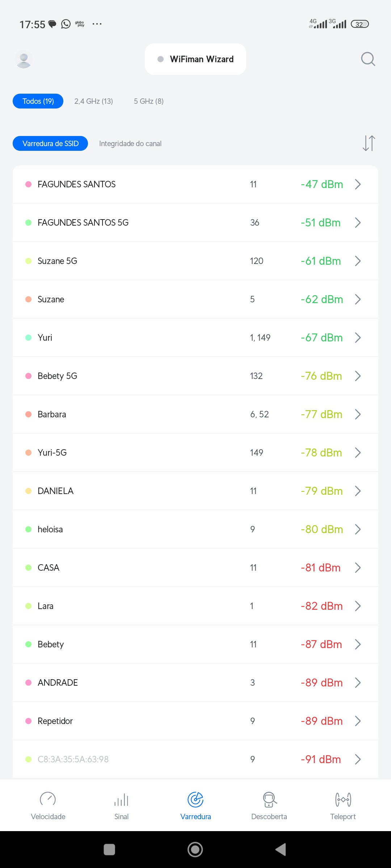Expand Suzane 5G network chevron
Viewport: 391px width, 868px height.
click(358, 261)
